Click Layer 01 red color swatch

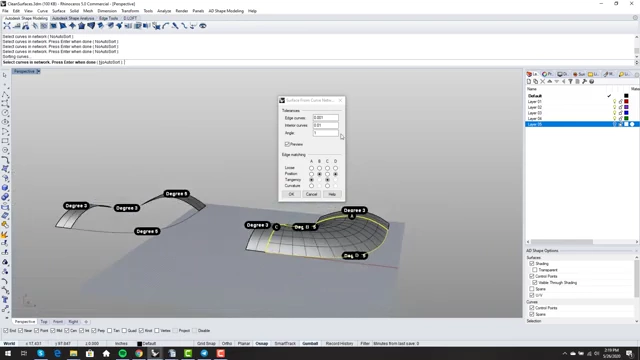point(626,102)
